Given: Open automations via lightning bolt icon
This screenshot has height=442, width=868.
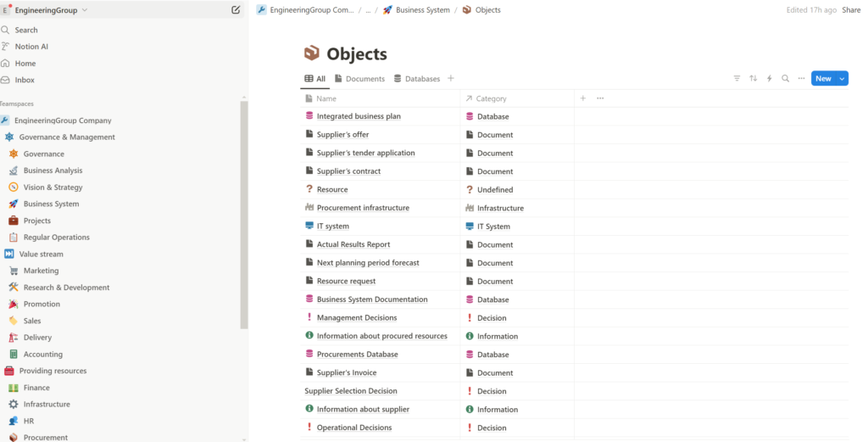Looking at the screenshot, I should tap(770, 79).
